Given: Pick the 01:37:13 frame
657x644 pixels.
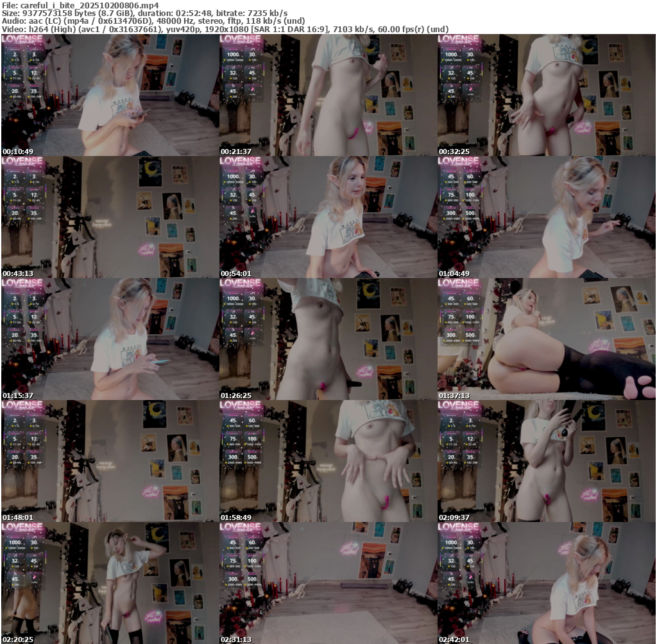Looking at the screenshot, I should click(547, 339).
